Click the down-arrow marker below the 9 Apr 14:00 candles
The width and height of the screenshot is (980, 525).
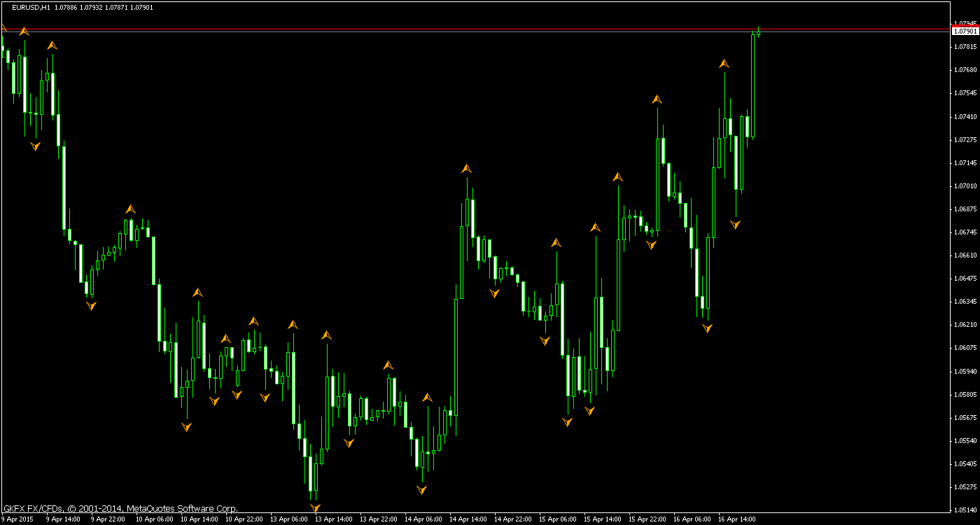(35, 146)
